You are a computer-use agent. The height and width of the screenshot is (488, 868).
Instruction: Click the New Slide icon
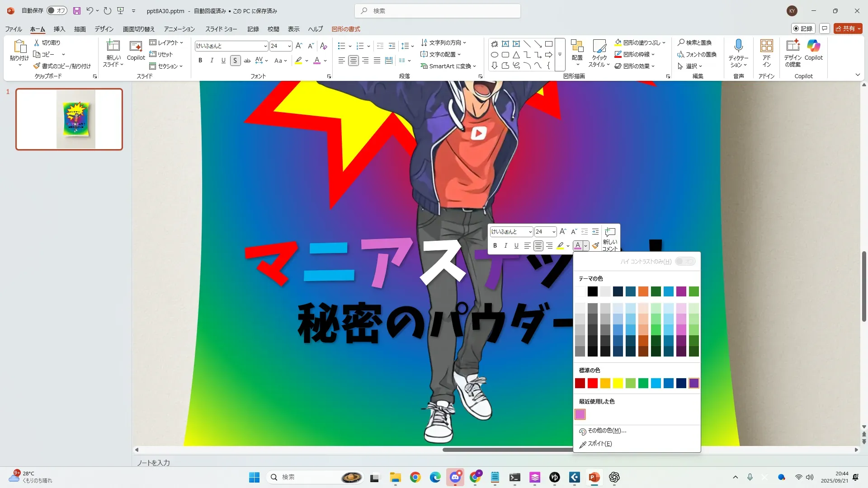pos(113,46)
